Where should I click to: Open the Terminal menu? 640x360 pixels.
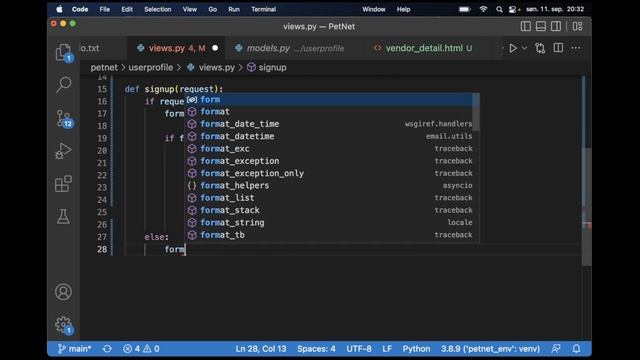click(263, 9)
